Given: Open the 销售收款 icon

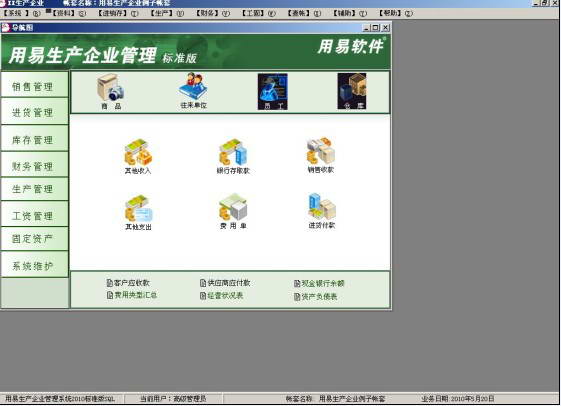Looking at the screenshot, I should click(321, 155).
